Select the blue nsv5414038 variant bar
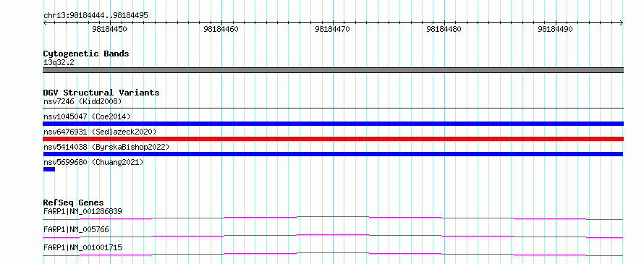644x264 pixels. pyautogui.click(x=333, y=154)
